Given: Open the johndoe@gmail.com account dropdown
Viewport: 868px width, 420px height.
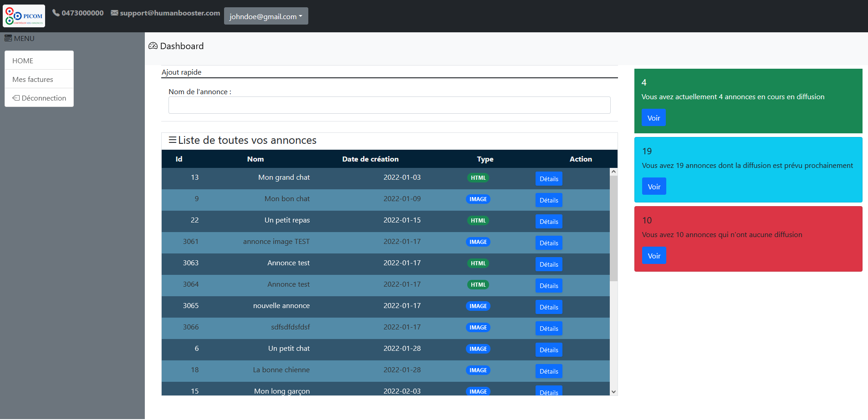Looking at the screenshot, I should click(x=266, y=16).
